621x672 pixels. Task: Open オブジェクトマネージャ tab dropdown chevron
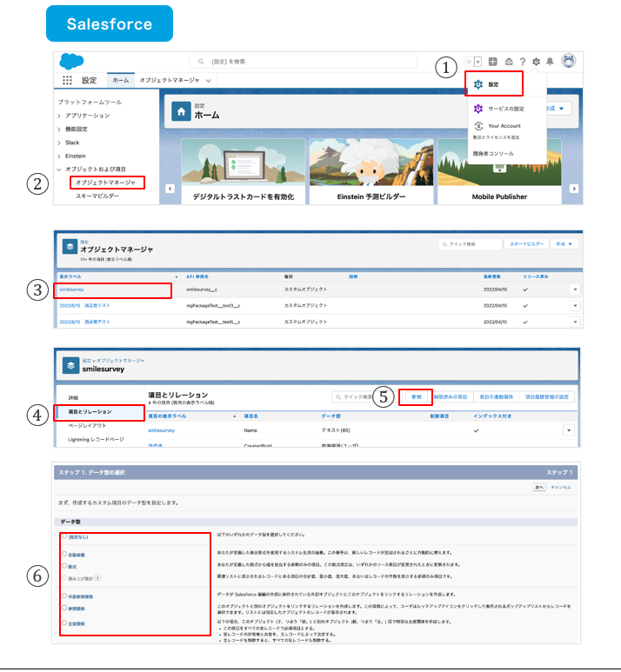(x=209, y=81)
